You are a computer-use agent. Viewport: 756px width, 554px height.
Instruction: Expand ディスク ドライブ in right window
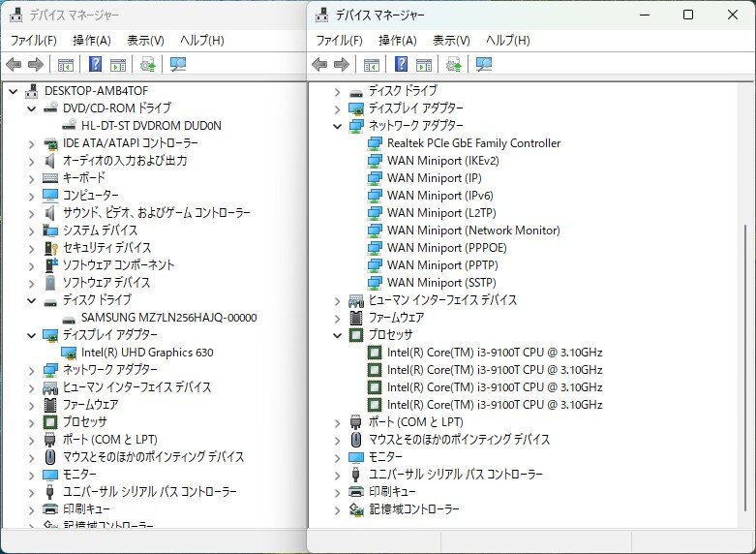pos(338,92)
